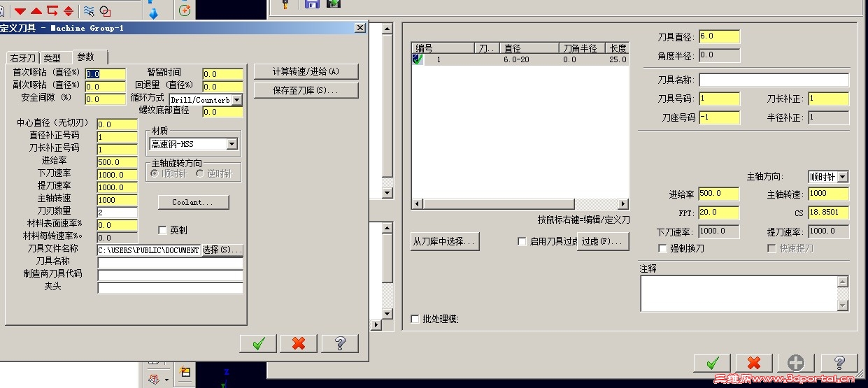This screenshot has width=868, height=388.
Task: Click the 直径 column header
Action: tap(530, 49)
